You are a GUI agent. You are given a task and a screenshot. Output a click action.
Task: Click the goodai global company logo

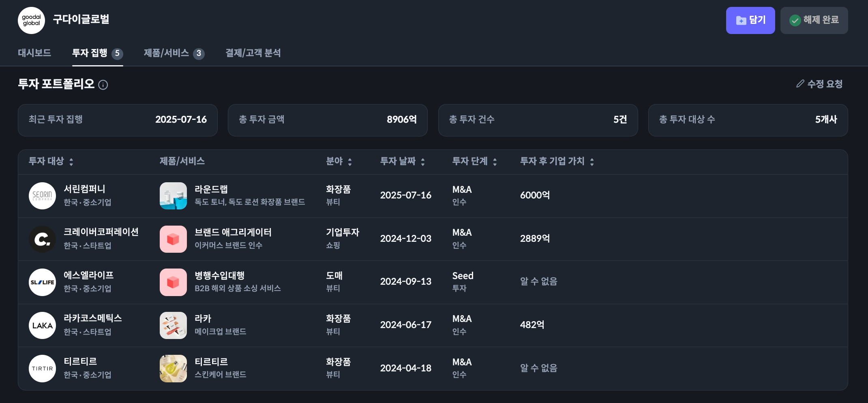pyautogui.click(x=31, y=20)
